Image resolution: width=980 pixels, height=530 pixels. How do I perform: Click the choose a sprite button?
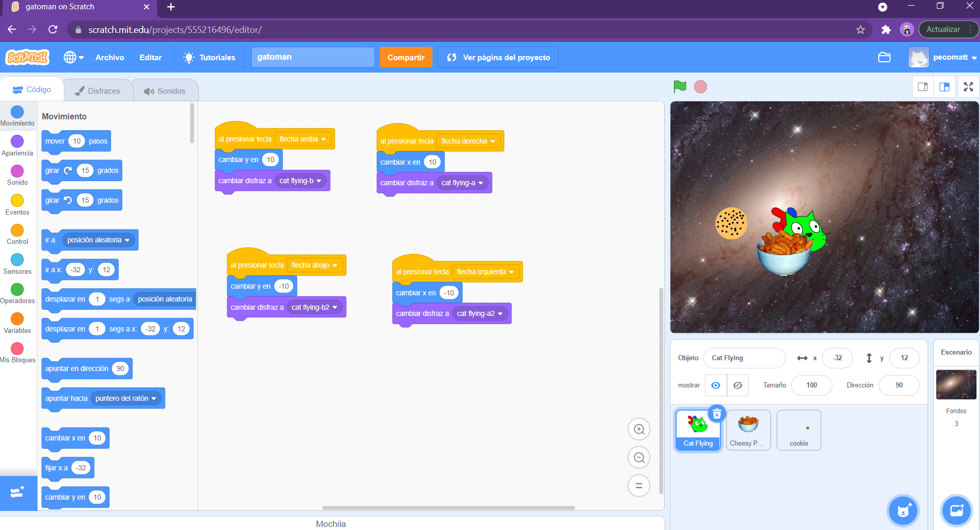[903, 510]
